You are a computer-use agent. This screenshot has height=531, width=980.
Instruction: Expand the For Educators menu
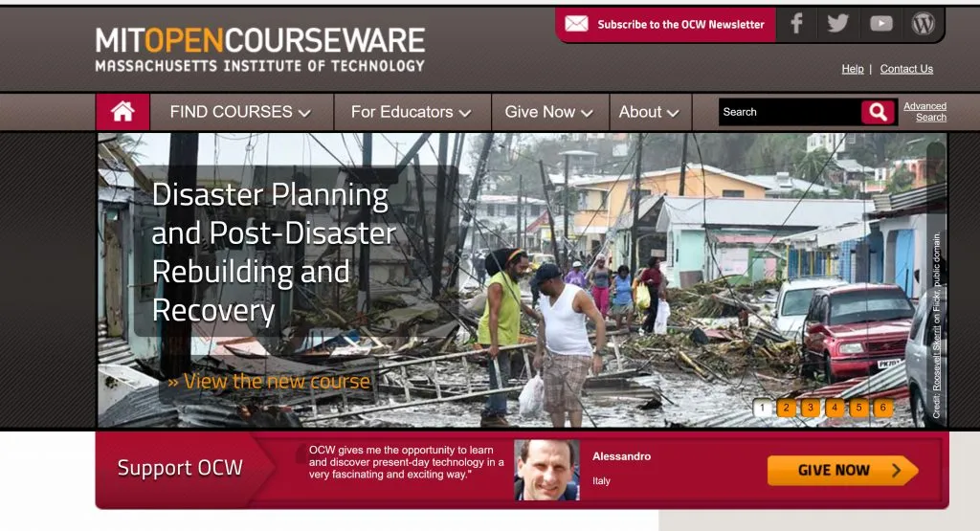411,112
